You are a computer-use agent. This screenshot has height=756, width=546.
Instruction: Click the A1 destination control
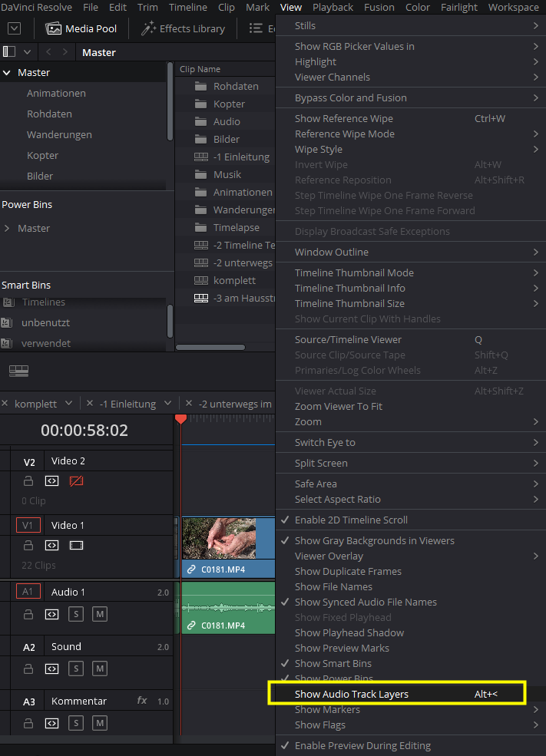click(x=28, y=592)
